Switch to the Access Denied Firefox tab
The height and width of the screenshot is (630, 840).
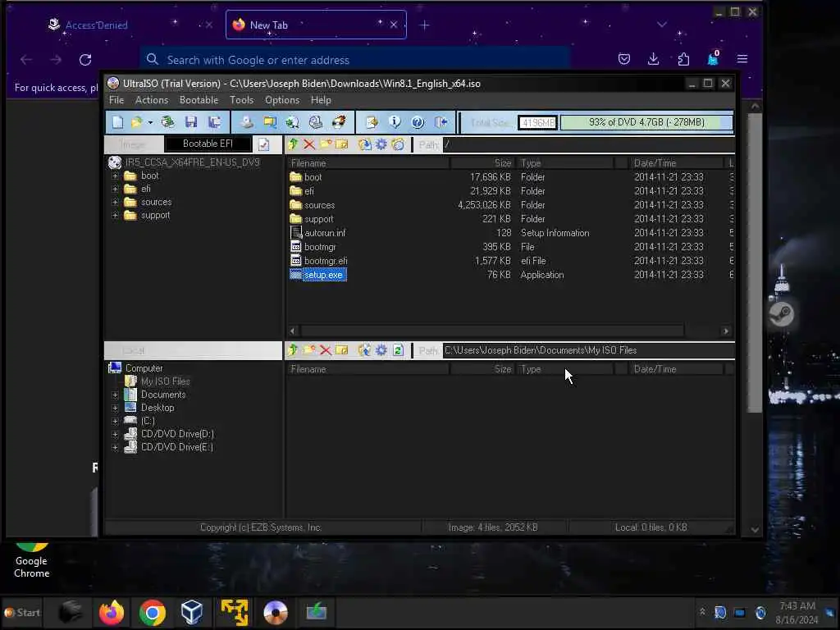tap(97, 25)
